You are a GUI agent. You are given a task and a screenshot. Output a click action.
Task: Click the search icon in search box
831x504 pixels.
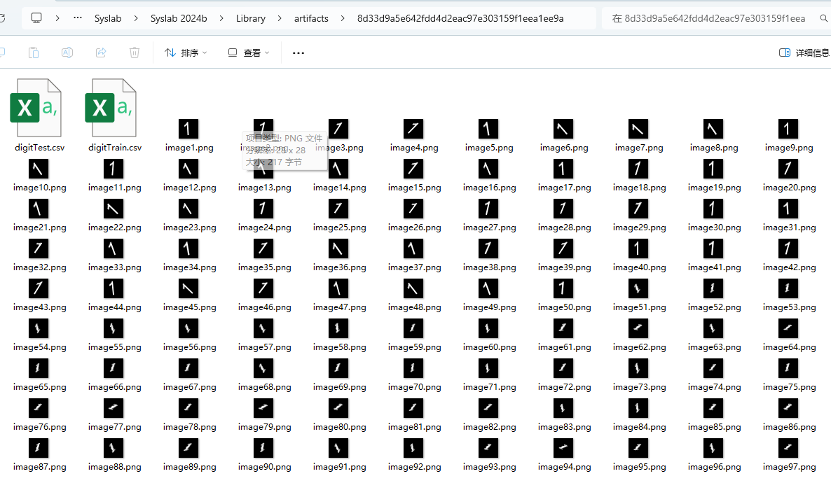click(x=823, y=18)
